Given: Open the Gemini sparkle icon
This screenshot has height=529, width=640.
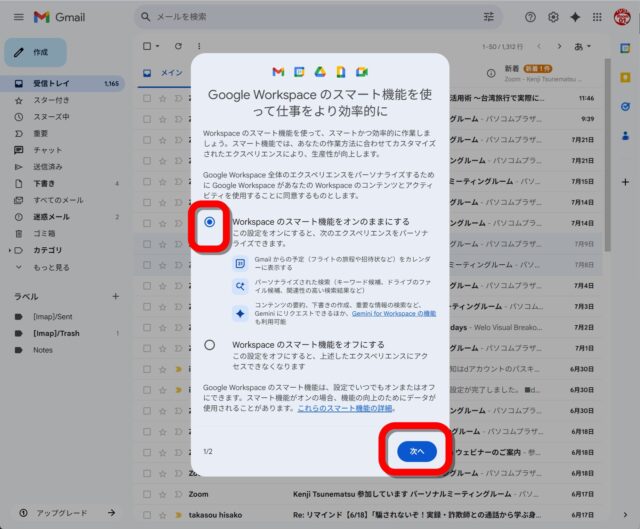Looking at the screenshot, I should point(575,17).
